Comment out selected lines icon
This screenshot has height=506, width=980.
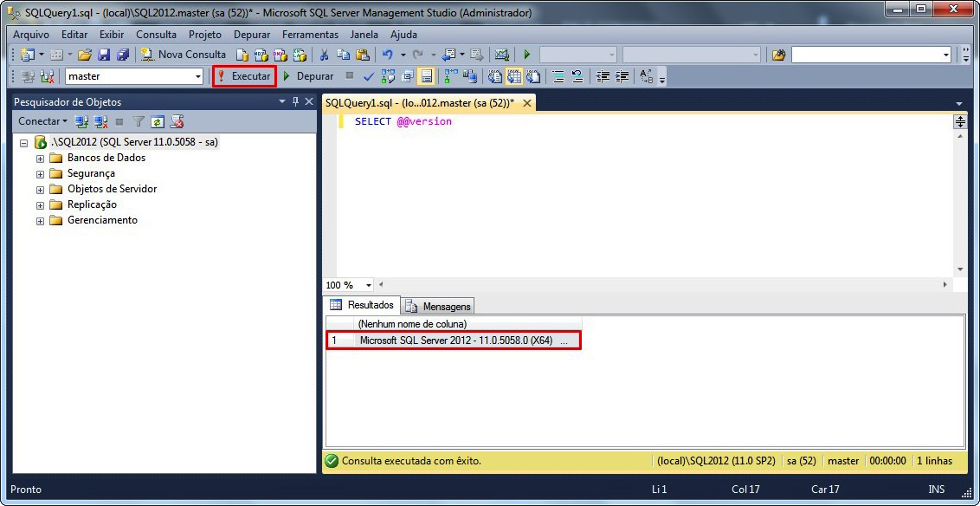click(x=558, y=76)
